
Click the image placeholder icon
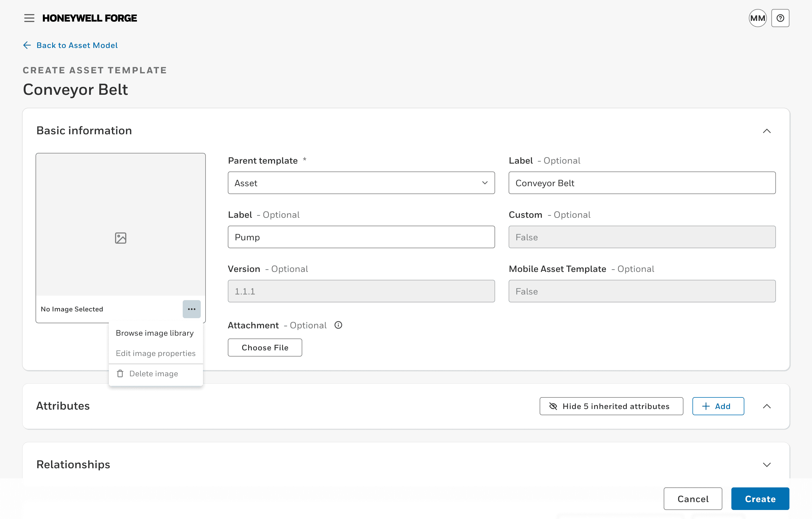pyautogui.click(x=120, y=238)
